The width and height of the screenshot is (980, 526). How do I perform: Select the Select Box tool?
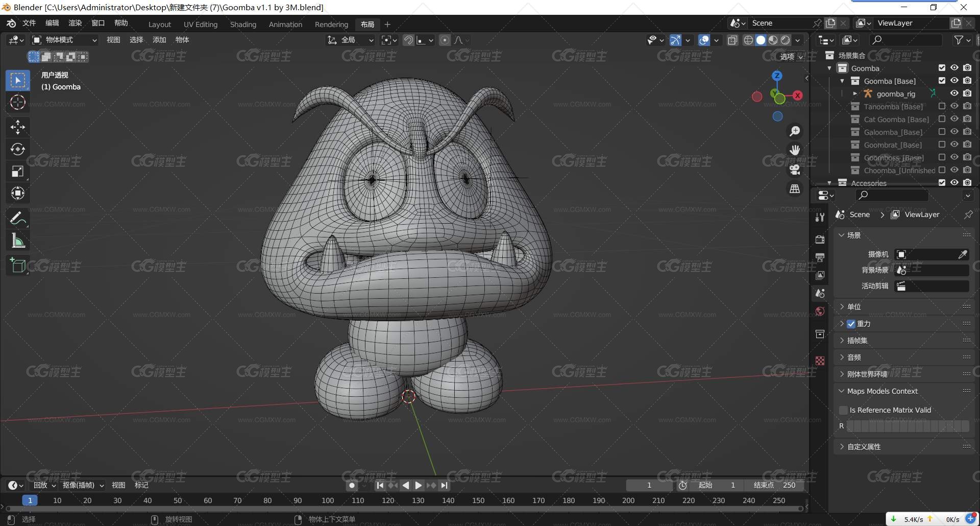point(18,80)
